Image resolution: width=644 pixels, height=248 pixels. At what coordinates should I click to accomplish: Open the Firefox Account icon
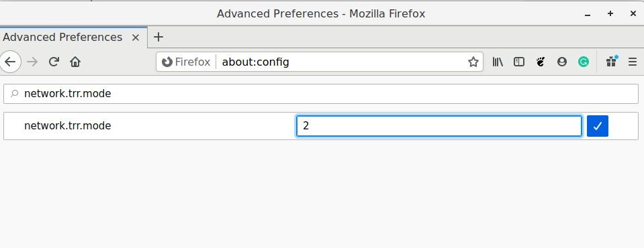coord(562,62)
